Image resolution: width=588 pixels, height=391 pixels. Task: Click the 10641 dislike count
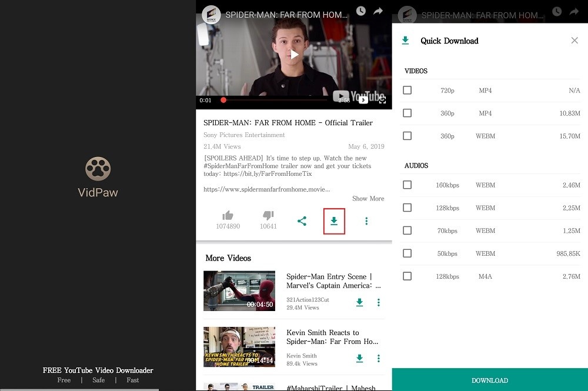tap(268, 226)
